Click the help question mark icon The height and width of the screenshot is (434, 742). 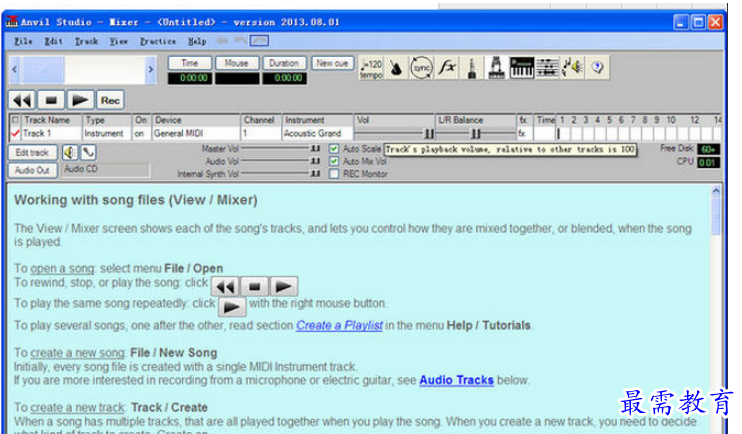597,68
